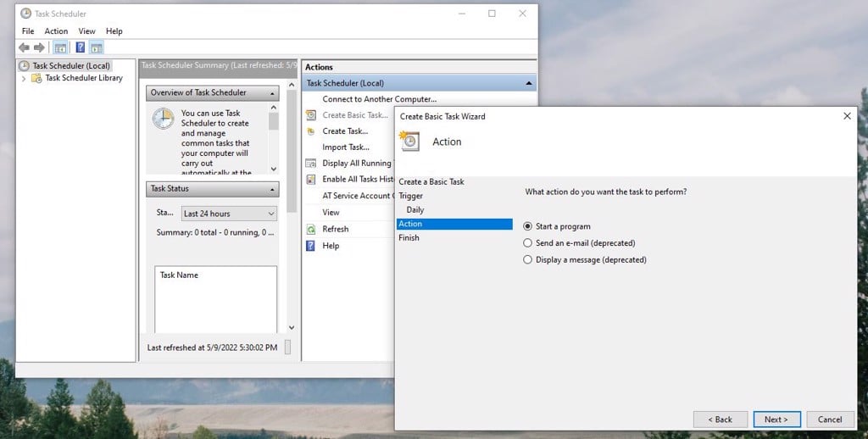This screenshot has height=439, width=868.
Task: Collapse the Task Scheduler (Local) actions group
Action: pyautogui.click(x=529, y=84)
